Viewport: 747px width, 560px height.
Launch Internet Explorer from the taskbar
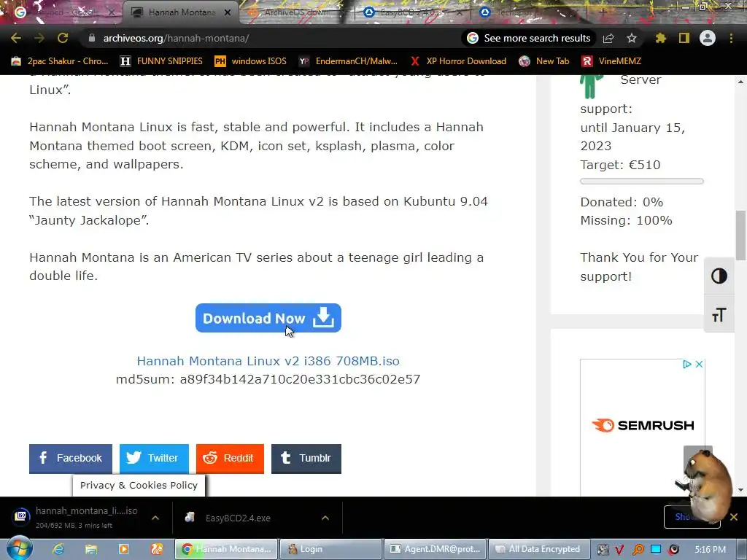(58, 549)
